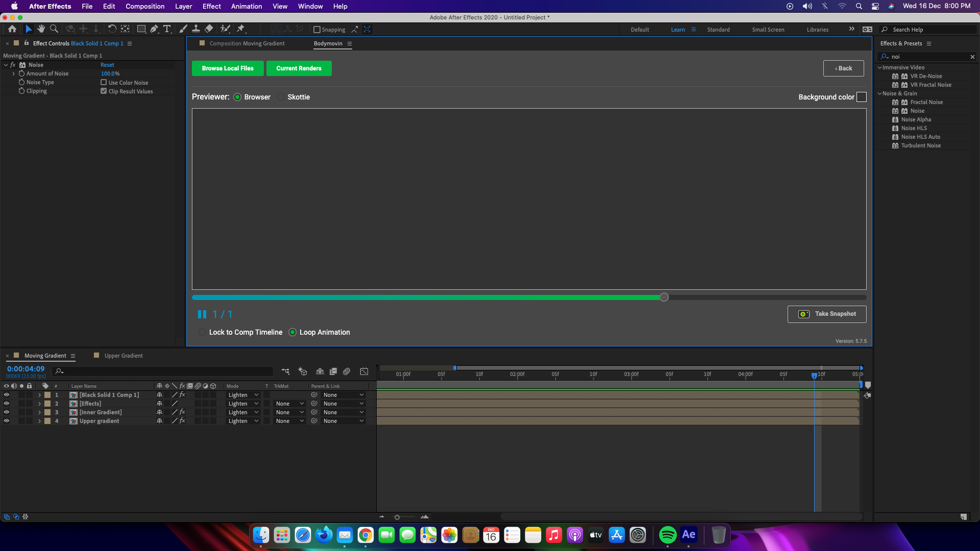Open the Composition menu
The width and height of the screenshot is (980, 551).
pyautogui.click(x=145, y=6)
